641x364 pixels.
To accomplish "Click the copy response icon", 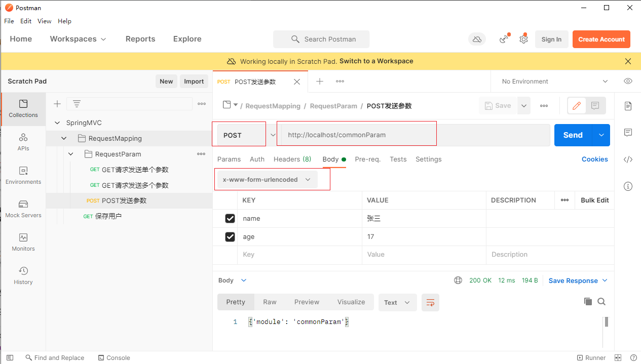I will click(588, 302).
